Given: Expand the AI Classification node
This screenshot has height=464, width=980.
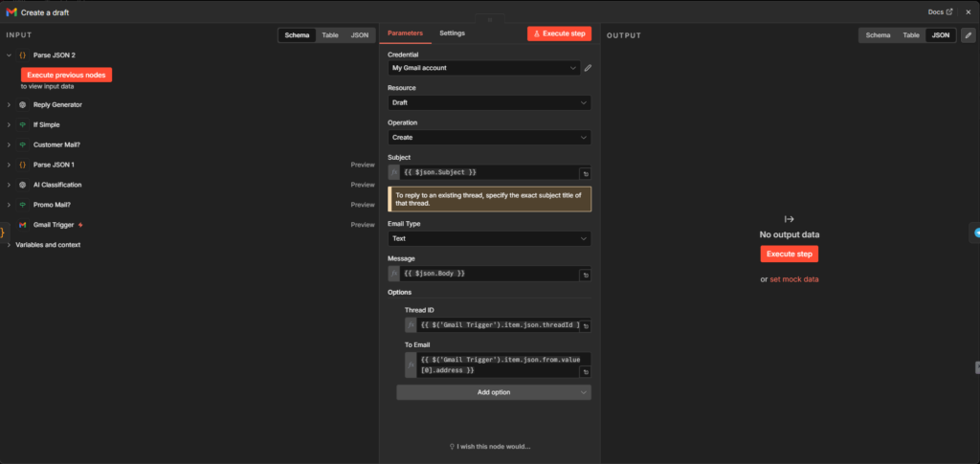Looking at the screenshot, I should click(x=9, y=185).
